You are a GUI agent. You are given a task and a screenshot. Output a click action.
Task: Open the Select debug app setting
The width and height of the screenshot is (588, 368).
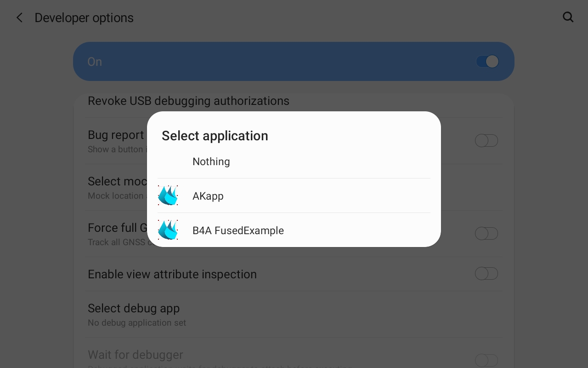coord(134,308)
